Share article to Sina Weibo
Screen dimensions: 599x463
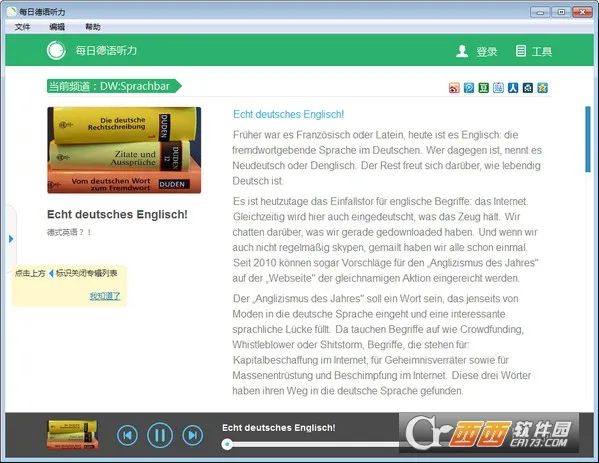454,88
